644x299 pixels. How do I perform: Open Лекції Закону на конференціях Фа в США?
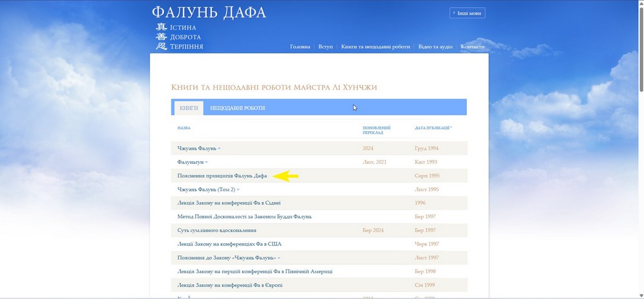[x=230, y=244]
